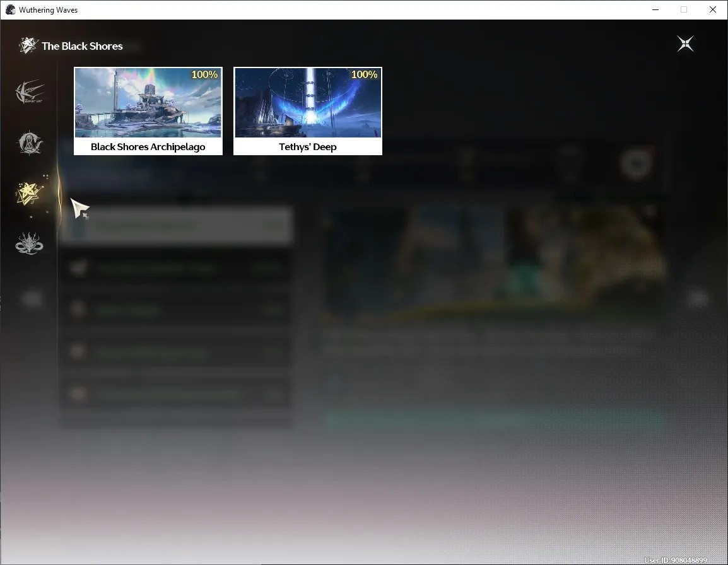
Task: Open the Tethys' Deep card
Action: pyautogui.click(x=308, y=111)
